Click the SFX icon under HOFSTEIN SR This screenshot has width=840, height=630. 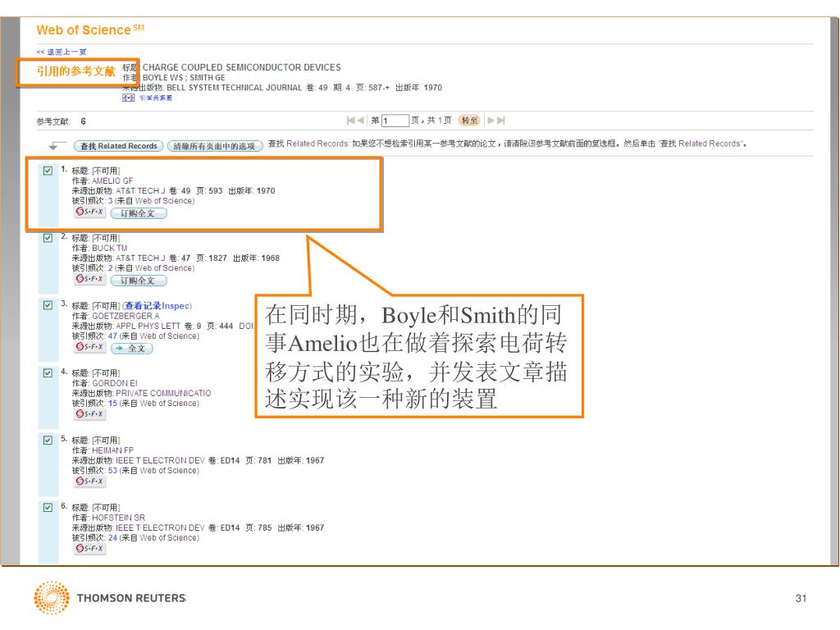(90, 549)
